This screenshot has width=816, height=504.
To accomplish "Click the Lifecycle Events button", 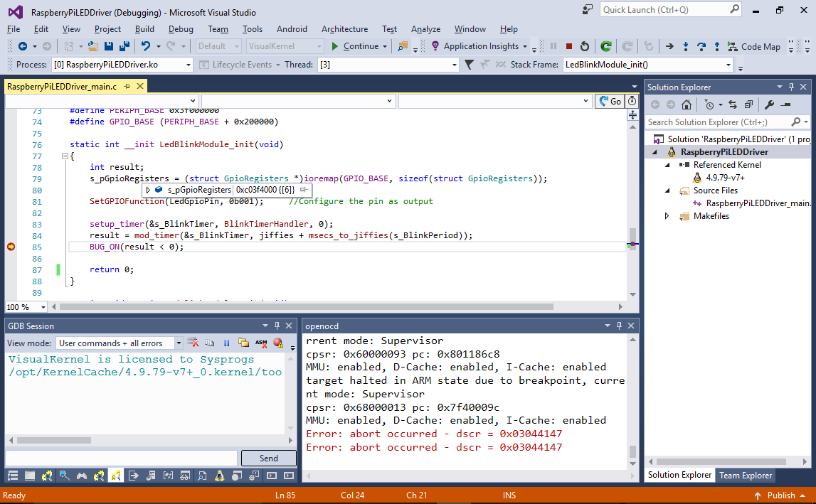I will pyautogui.click(x=238, y=65).
